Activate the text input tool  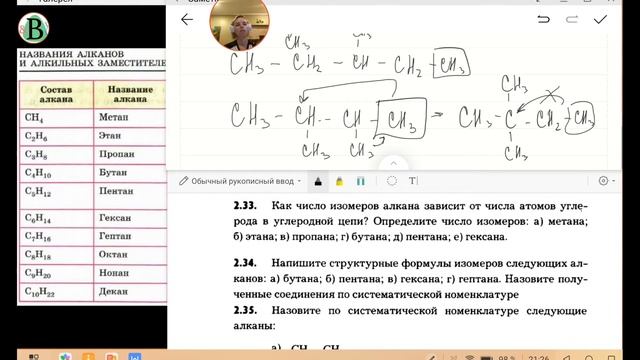pyautogui.click(x=413, y=181)
